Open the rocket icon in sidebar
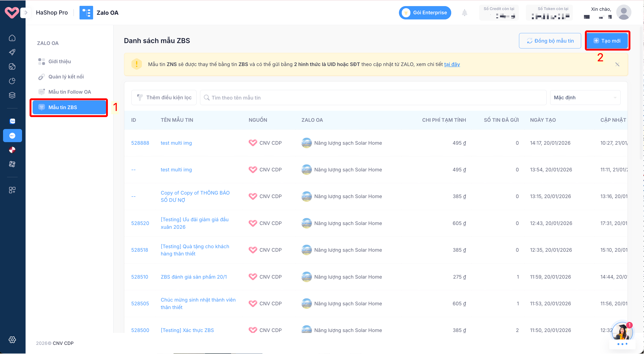The image size is (644, 354). pyautogui.click(x=12, y=52)
